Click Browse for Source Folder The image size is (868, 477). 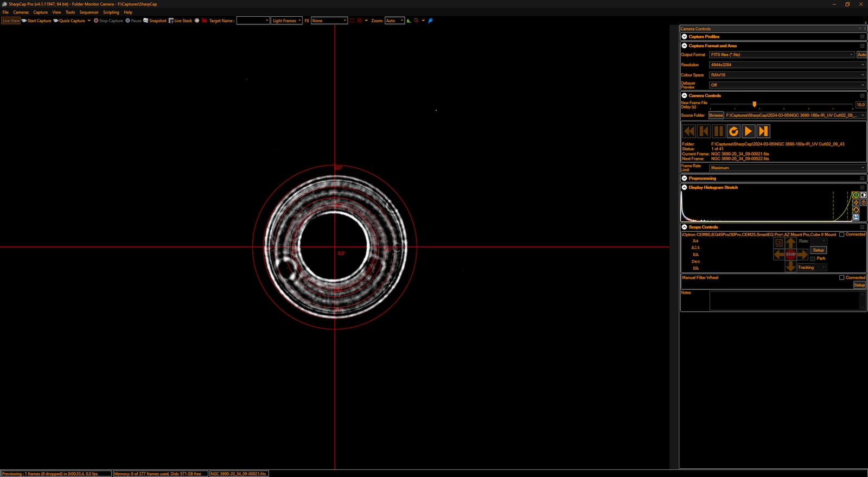tap(716, 115)
